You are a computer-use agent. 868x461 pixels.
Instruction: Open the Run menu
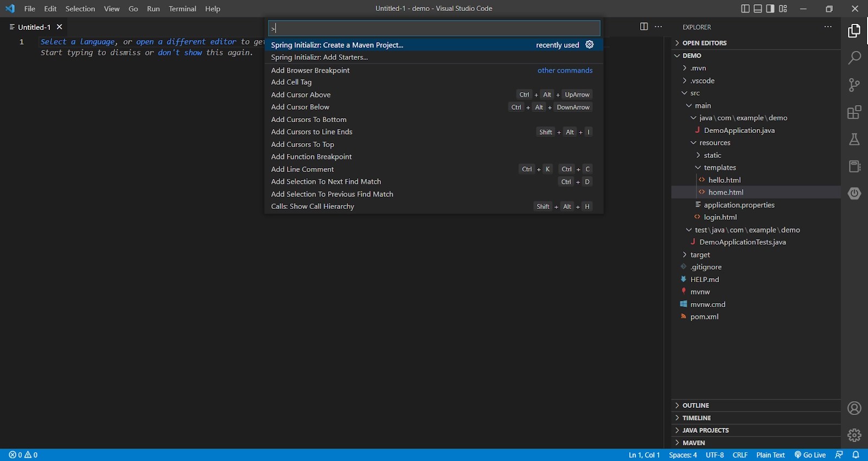[x=154, y=9]
